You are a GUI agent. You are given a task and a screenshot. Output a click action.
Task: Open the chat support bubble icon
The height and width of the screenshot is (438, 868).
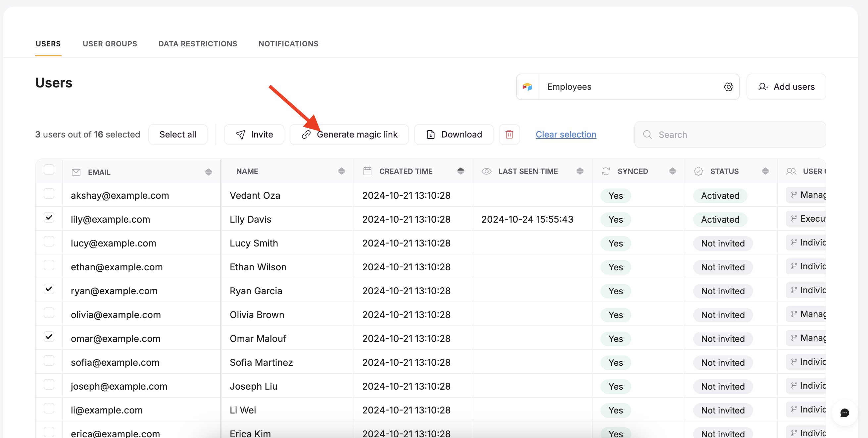click(x=844, y=413)
